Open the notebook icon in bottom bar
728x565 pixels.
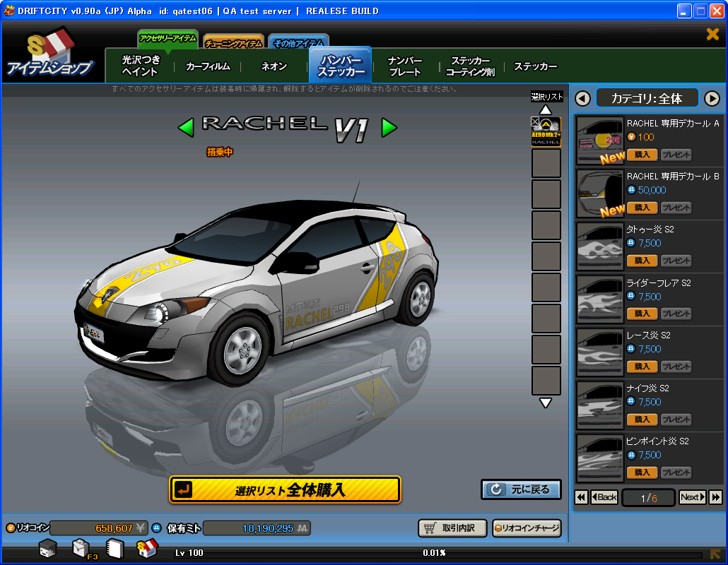point(115,549)
